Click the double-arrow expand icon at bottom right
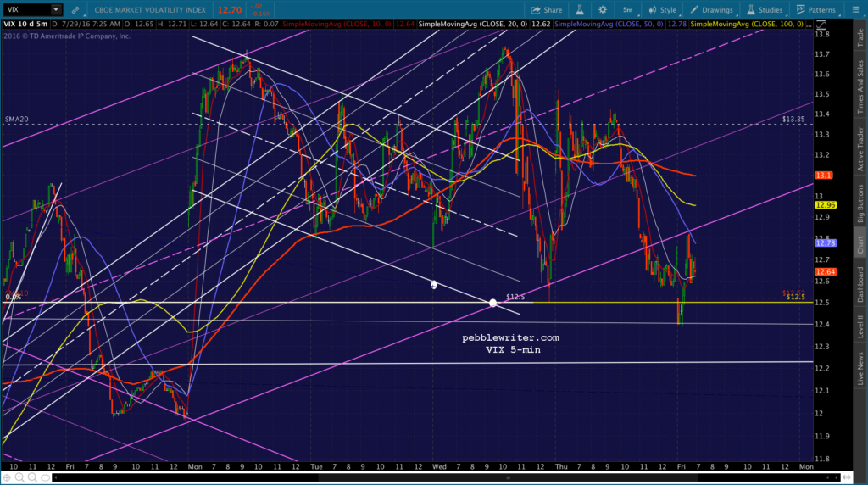Screen dimensions: 868x485 [847, 477]
